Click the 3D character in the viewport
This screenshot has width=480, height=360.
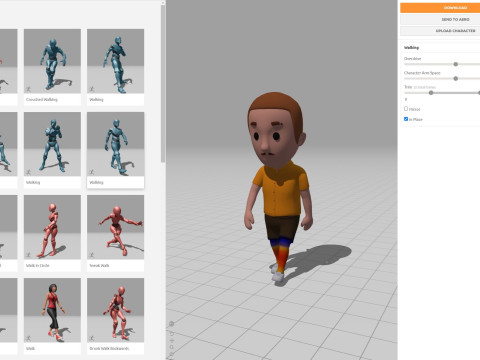tap(279, 187)
